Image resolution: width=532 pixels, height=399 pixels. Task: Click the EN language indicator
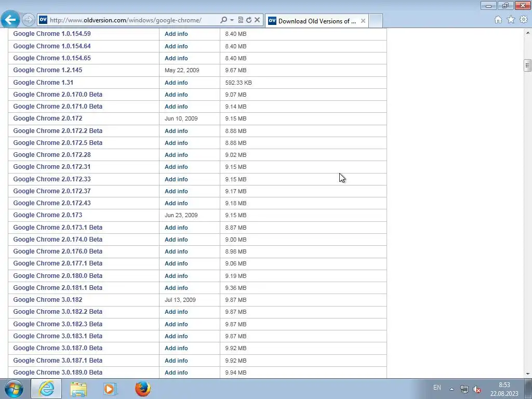(437, 388)
